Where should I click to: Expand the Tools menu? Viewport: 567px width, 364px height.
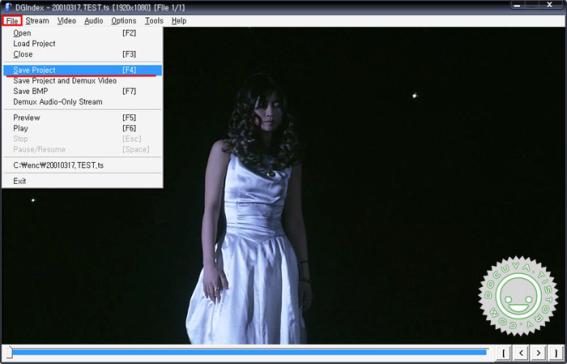154,21
